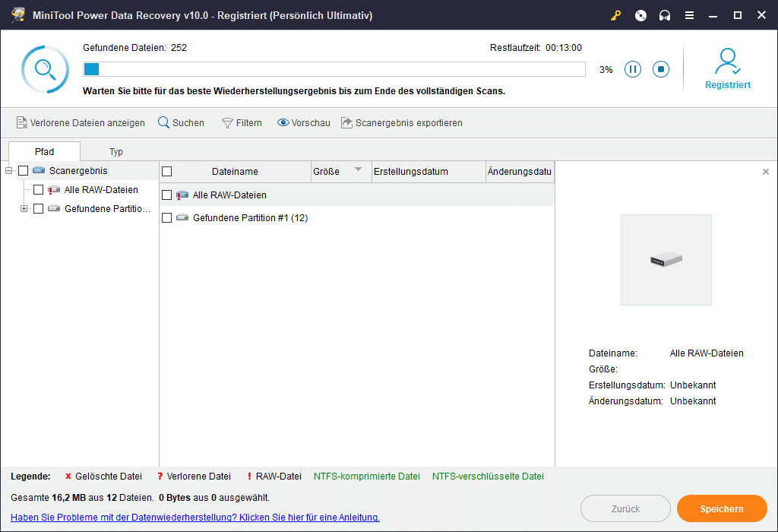Stop the scan with the stop icon
This screenshot has height=532, width=778.
[661, 69]
